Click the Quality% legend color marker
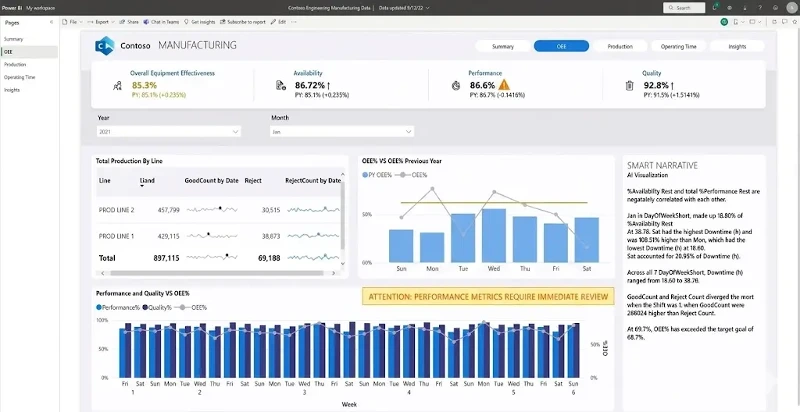This screenshot has height=412, width=800. point(145,307)
